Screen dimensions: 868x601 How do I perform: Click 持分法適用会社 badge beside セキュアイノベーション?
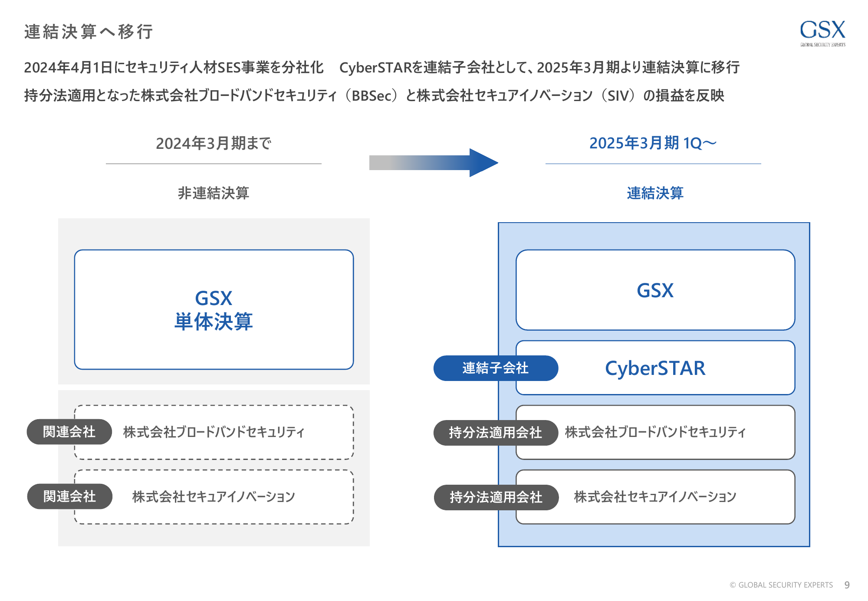point(496,497)
